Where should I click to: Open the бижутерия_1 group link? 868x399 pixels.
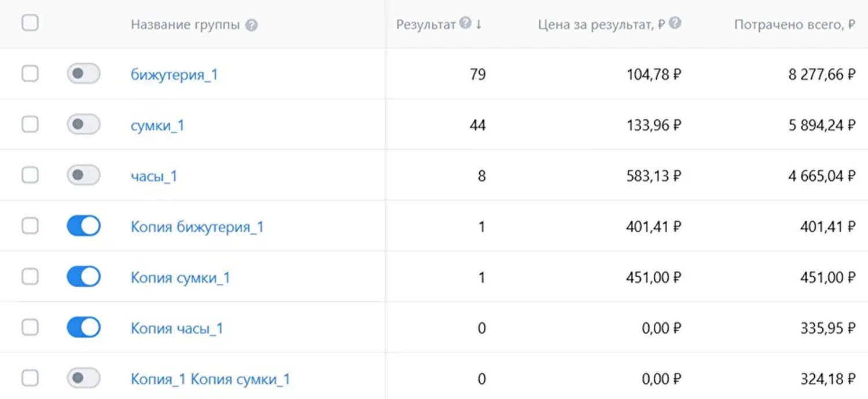click(x=174, y=75)
